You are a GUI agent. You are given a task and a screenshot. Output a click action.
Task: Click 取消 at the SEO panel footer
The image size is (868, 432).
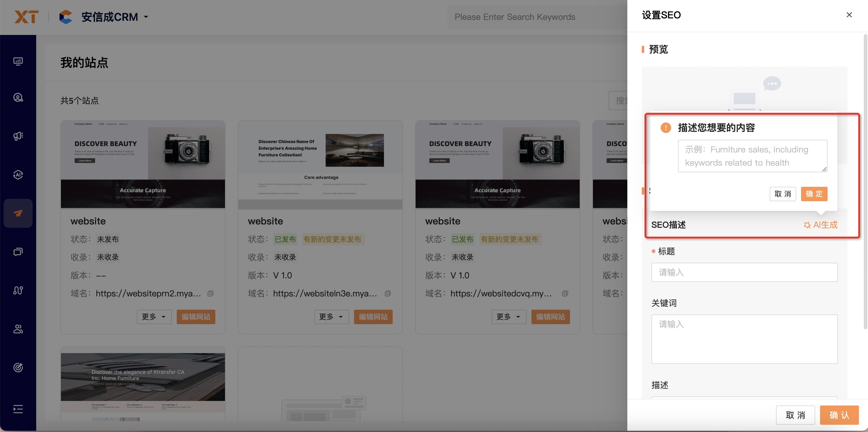point(795,415)
